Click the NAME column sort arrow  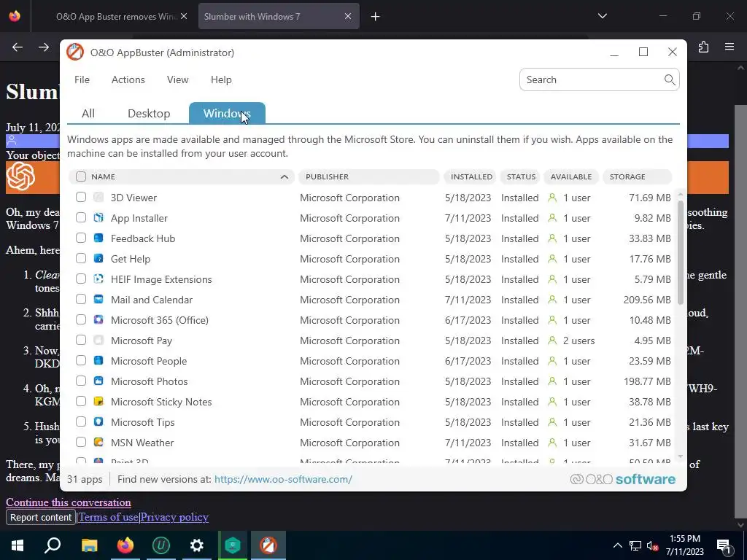coord(285,176)
